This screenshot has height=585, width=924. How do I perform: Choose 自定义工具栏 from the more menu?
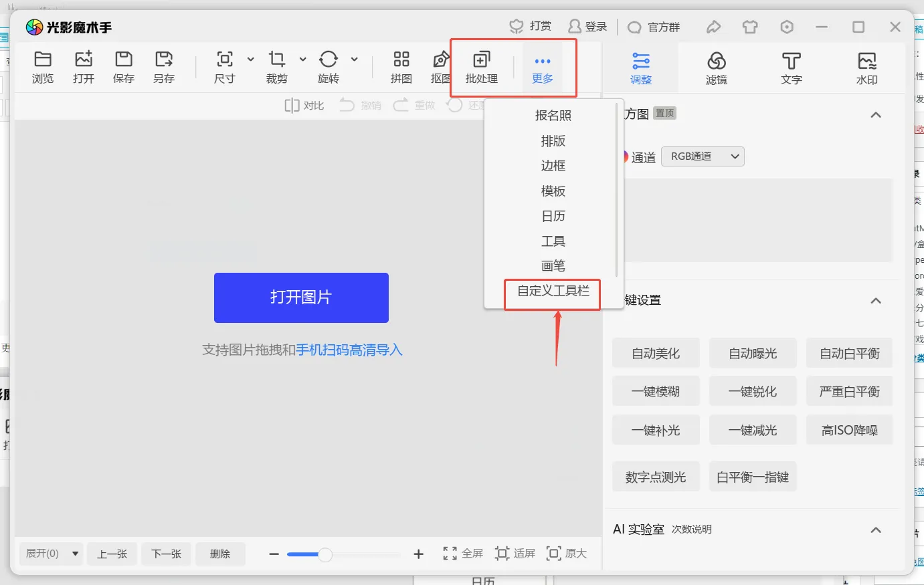553,291
